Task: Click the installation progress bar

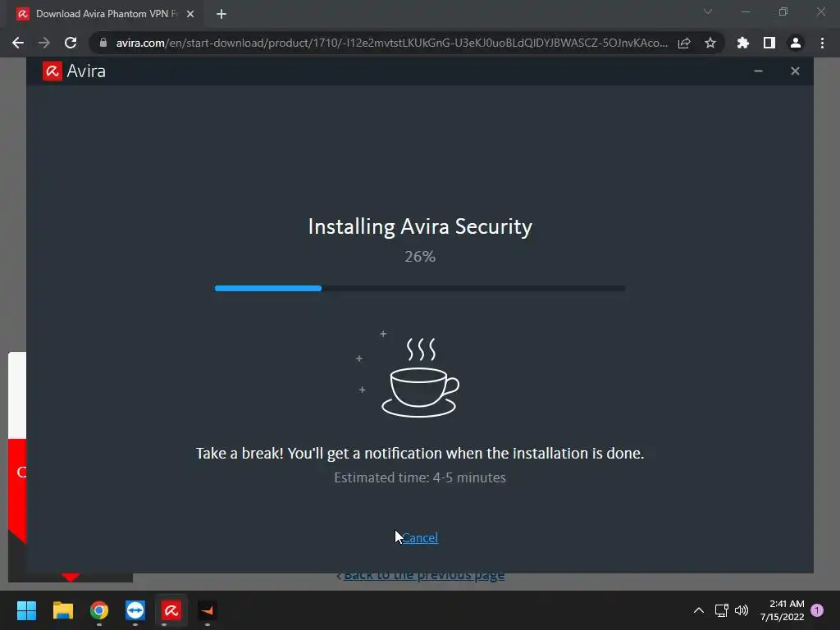Action: tap(420, 288)
